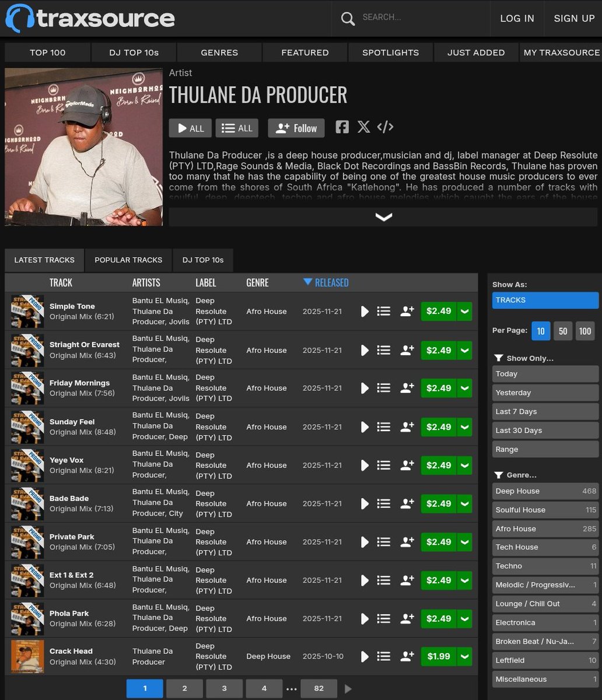The image size is (602, 700).
Task: Open purchase options for Simple Tone
Action: coord(465,311)
